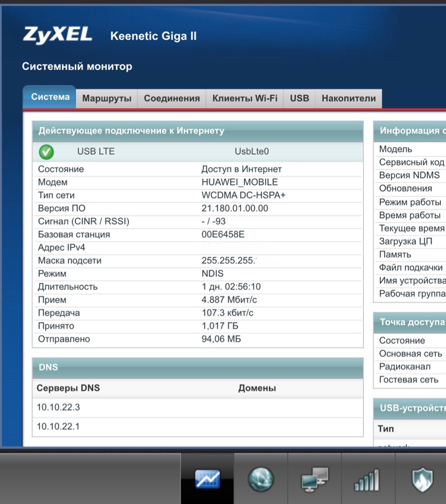Select the NDIS mode value
The width and height of the screenshot is (446, 504).
coord(212,274)
